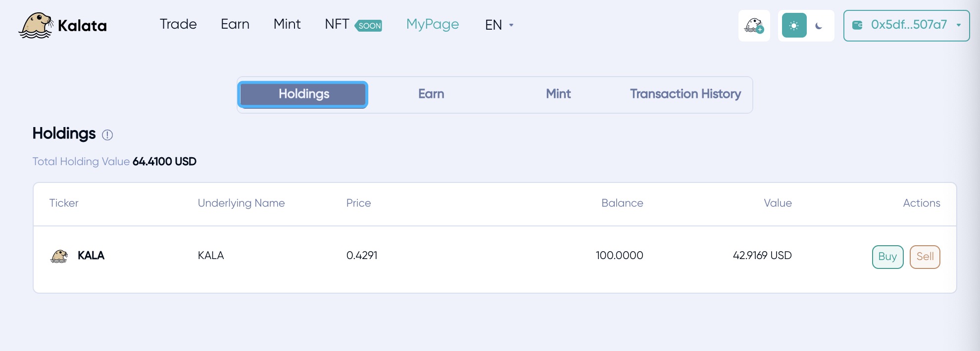Expand the wallet address dropdown arrow

click(x=959, y=25)
